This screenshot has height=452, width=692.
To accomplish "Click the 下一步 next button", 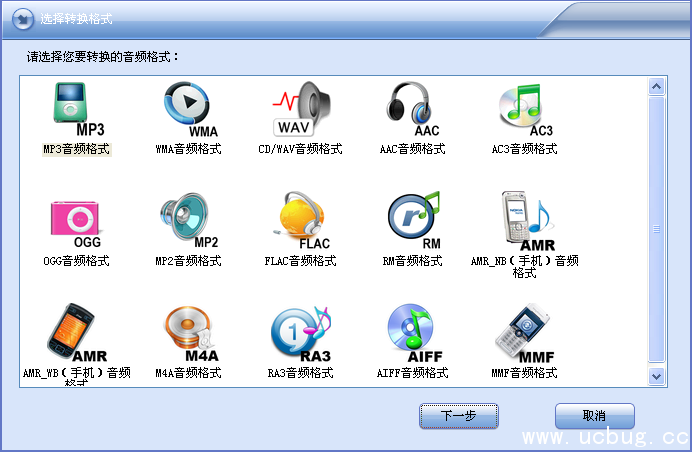I will click(459, 416).
